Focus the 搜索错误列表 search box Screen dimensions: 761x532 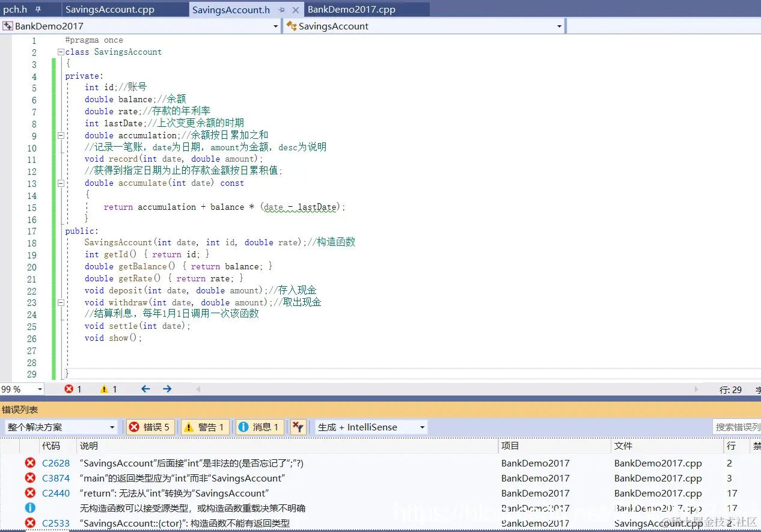pyautogui.click(x=736, y=427)
